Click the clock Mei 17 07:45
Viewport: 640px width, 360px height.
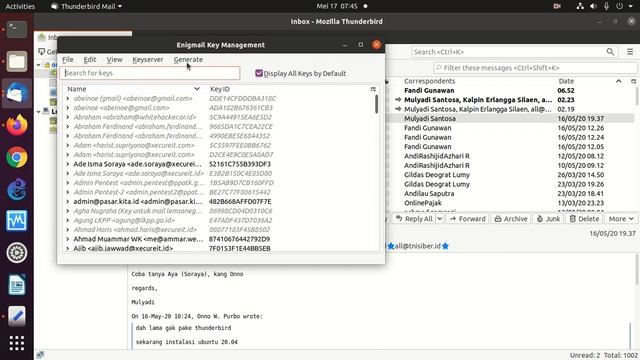pyautogui.click(x=337, y=6)
